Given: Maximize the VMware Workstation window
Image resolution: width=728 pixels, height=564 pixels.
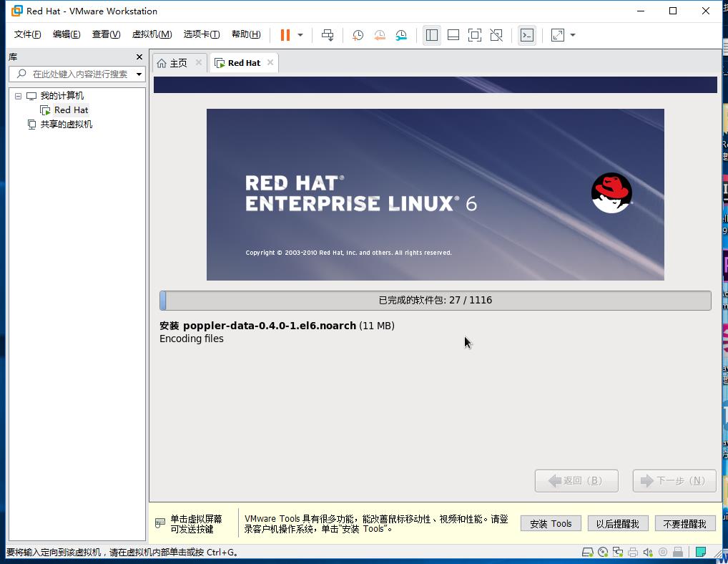Looking at the screenshot, I should (673, 11).
